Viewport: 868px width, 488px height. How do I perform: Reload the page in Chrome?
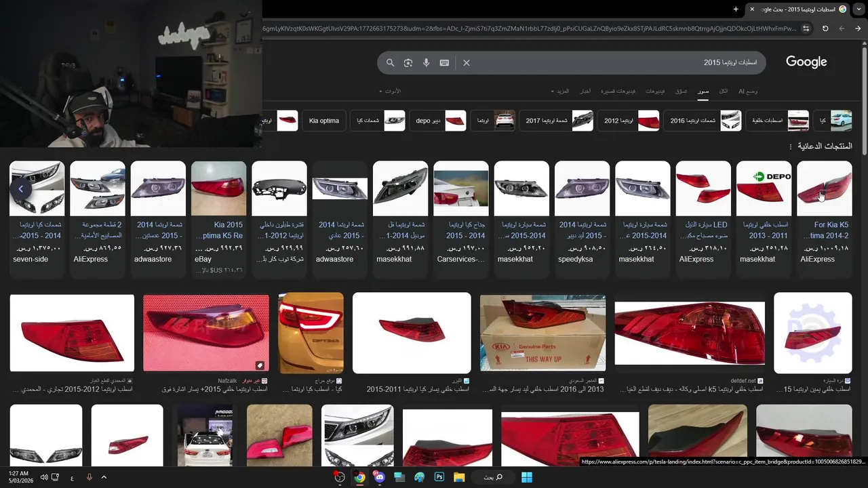pyautogui.click(x=825, y=28)
